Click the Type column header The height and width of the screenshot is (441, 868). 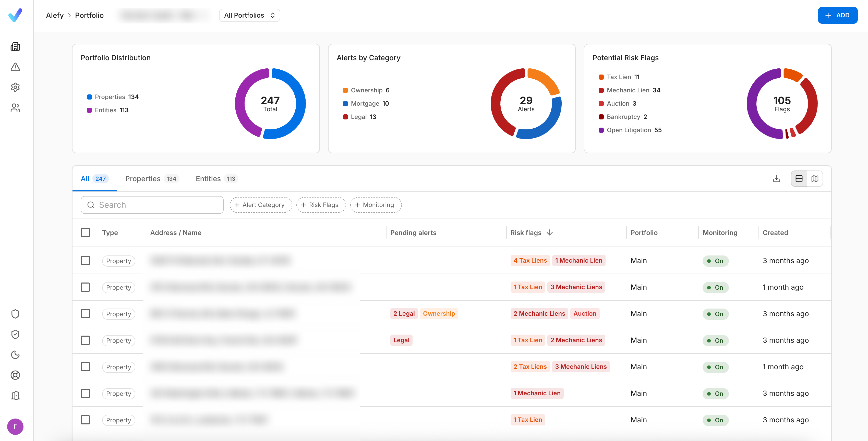[x=110, y=232]
